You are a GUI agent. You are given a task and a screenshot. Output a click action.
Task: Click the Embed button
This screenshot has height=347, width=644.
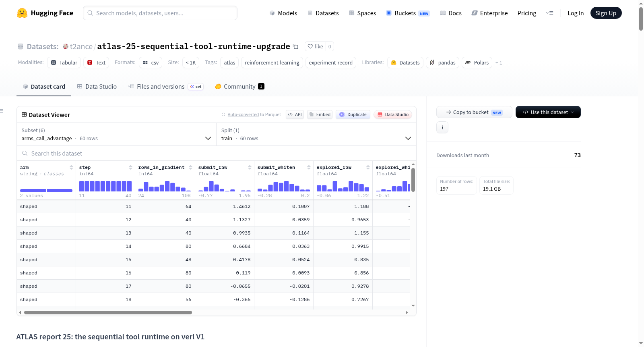click(319, 114)
